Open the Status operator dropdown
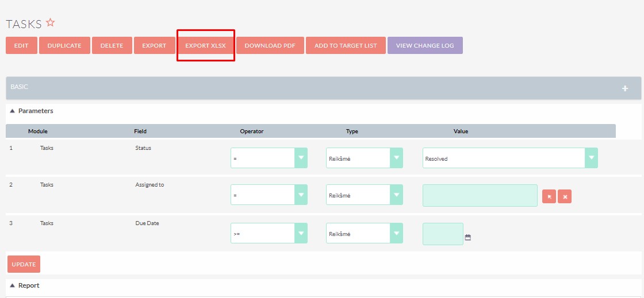Viewport: 644px width, 298px height. (269, 158)
